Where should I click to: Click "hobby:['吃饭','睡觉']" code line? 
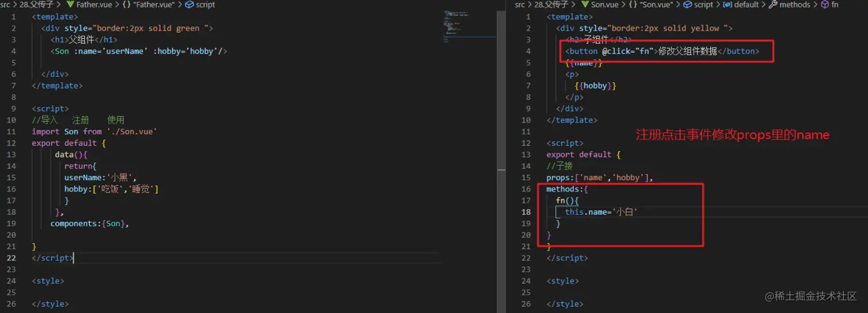[x=111, y=189]
